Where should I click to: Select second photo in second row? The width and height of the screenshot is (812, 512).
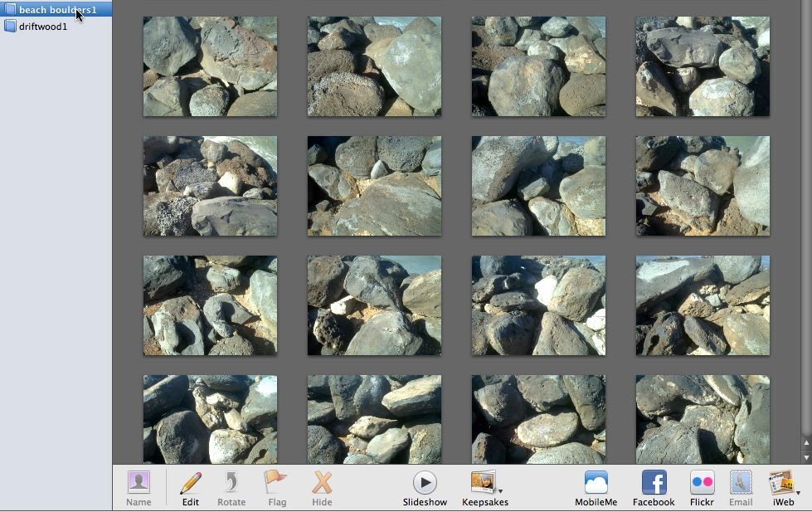tap(374, 186)
